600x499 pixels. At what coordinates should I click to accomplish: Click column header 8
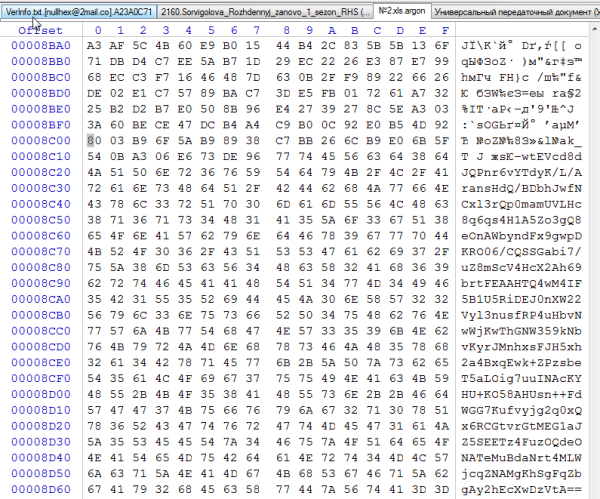(x=287, y=30)
